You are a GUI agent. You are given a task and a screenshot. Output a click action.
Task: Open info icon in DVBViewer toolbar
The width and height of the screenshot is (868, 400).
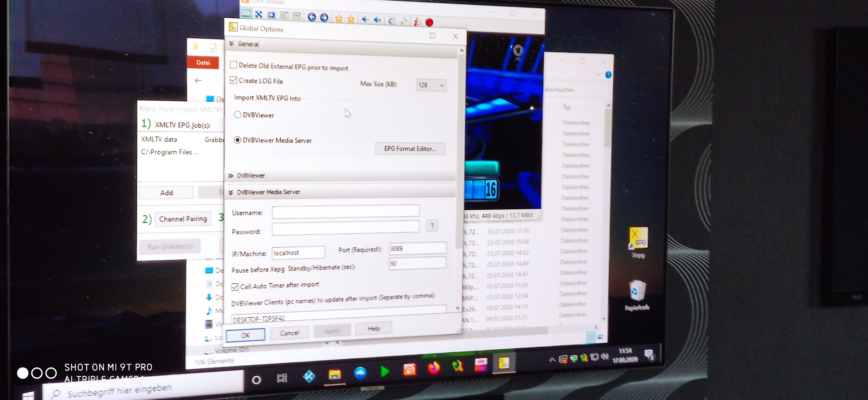click(417, 22)
